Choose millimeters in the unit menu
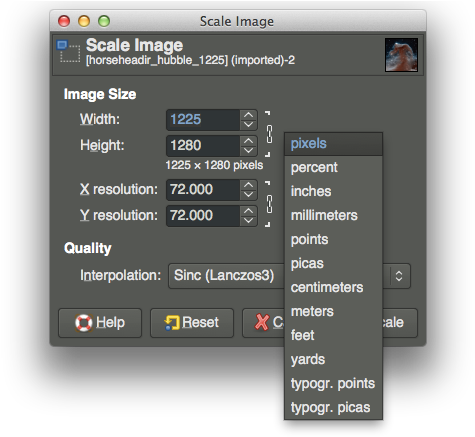Screen dimensions: 475x437 pos(333,215)
